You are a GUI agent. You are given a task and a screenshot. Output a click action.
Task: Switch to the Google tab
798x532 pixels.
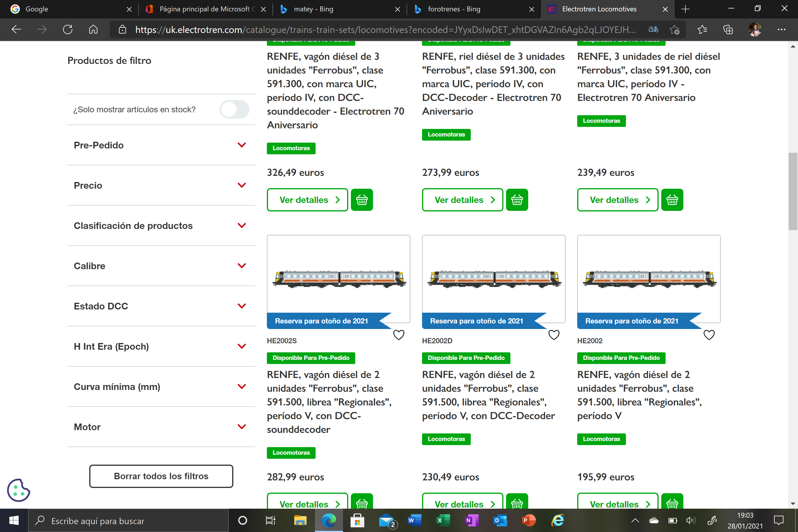point(68,9)
